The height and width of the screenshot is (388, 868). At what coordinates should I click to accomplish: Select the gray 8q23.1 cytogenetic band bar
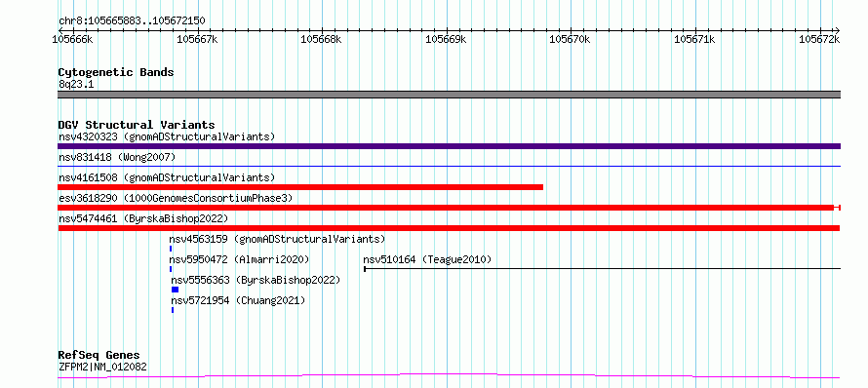coord(449,95)
